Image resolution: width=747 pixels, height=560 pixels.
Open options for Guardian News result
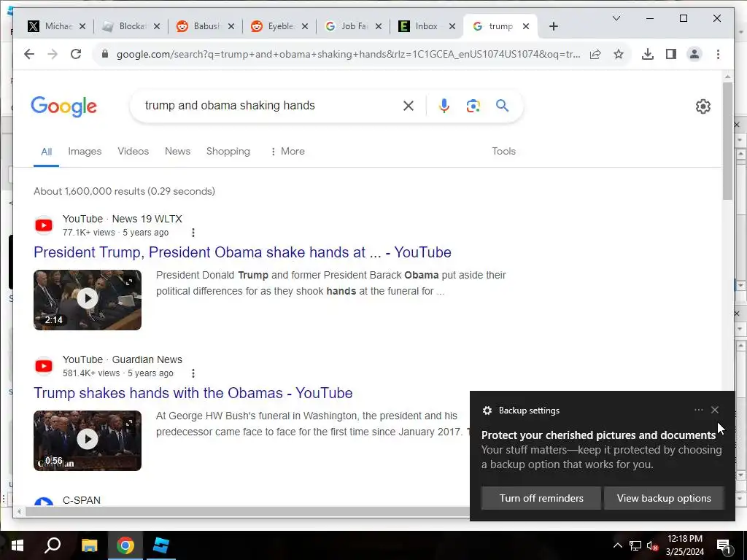pyautogui.click(x=193, y=373)
